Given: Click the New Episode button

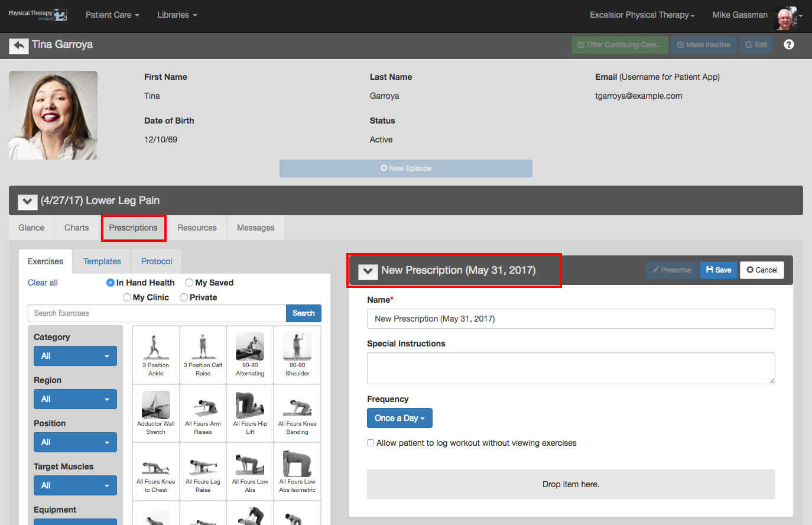Looking at the screenshot, I should coord(406,168).
